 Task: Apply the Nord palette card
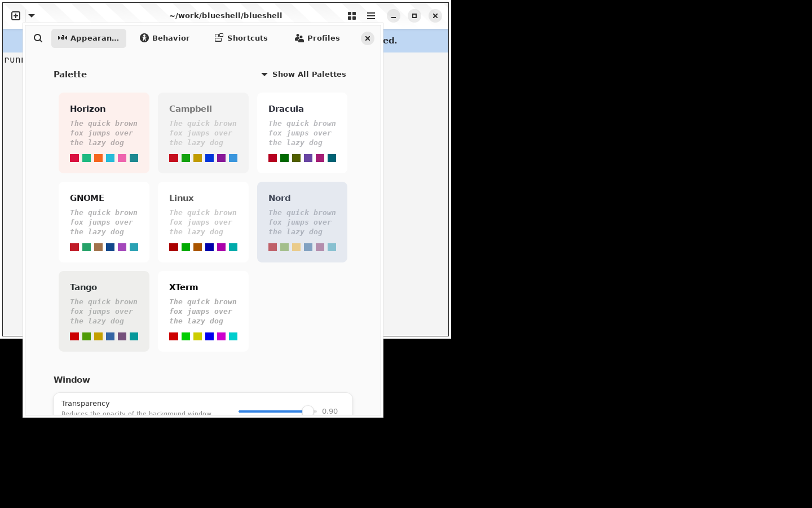pos(302,222)
